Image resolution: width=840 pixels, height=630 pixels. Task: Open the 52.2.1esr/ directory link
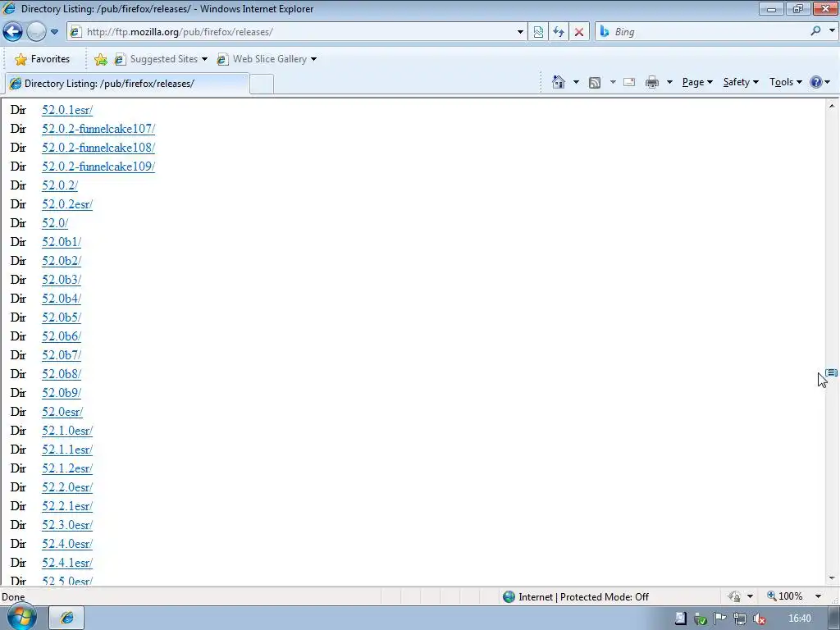coord(67,505)
